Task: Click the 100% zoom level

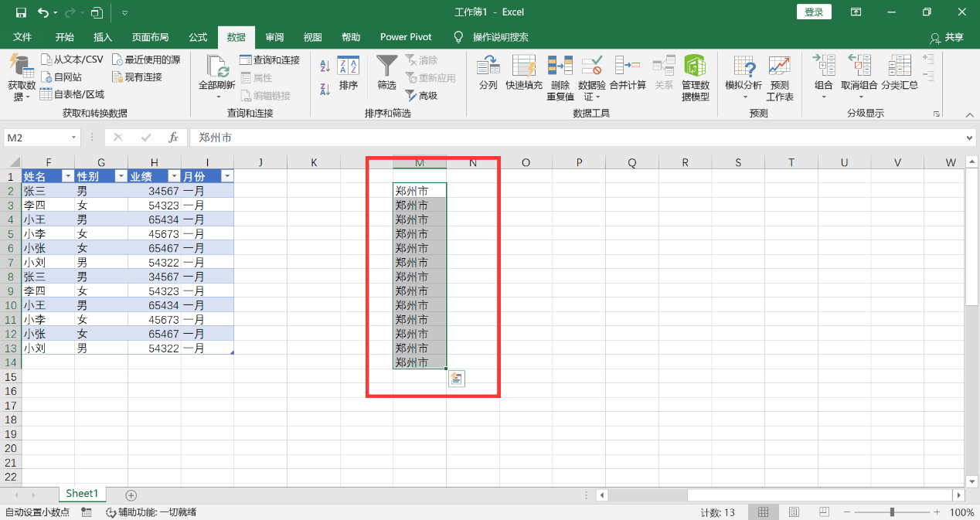Action: click(961, 512)
